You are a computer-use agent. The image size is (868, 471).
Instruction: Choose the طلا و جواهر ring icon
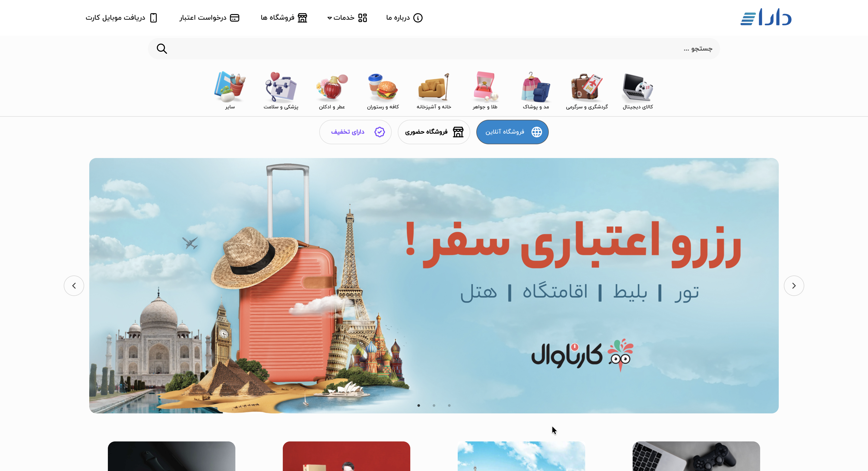(485, 87)
